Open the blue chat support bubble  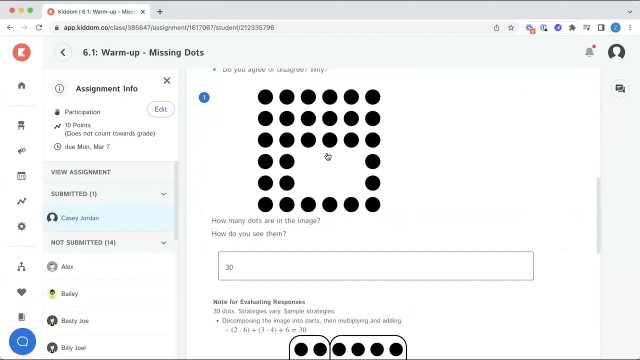22,341
